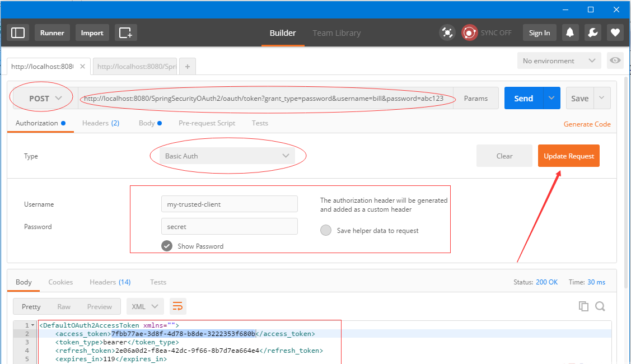This screenshot has height=364, width=631.
Task: Open the response Cookies tab
Action: tap(60, 282)
